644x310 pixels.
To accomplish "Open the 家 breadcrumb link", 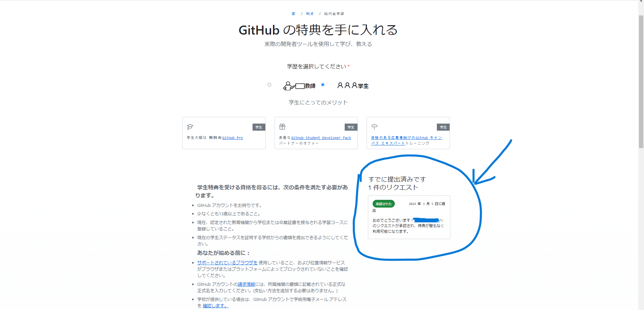I will click(x=293, y=14).
